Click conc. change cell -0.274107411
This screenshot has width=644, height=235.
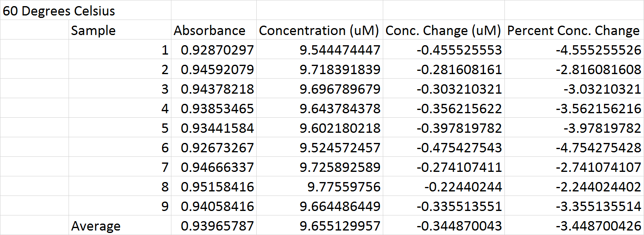point(459,167)
